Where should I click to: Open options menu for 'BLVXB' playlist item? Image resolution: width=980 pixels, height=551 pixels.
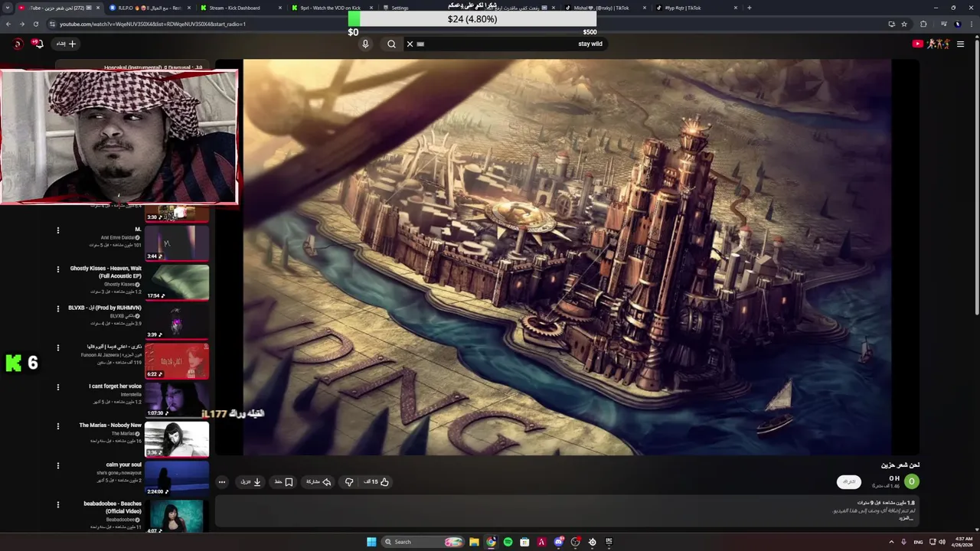pyautogui.click(x=57, y=308)
